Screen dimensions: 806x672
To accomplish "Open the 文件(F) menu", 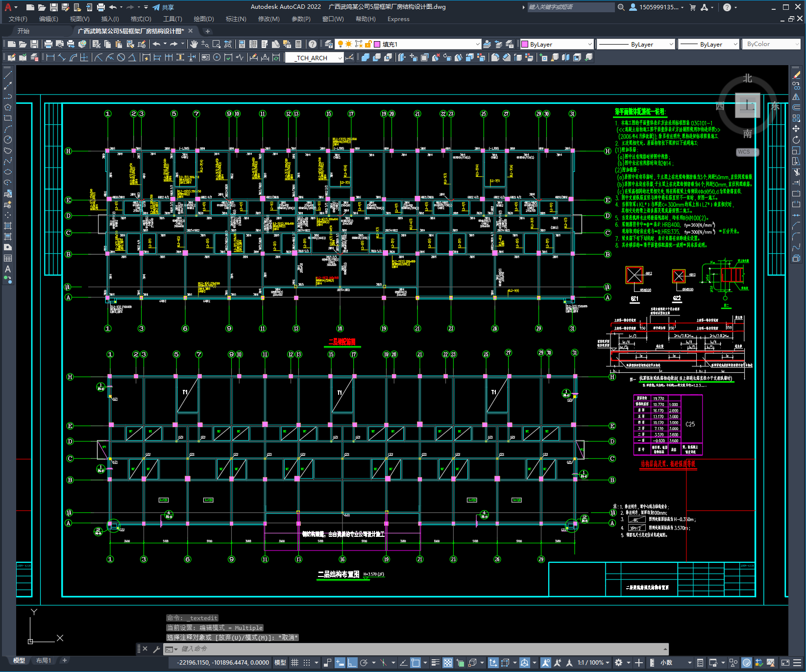I will [18, 19].
